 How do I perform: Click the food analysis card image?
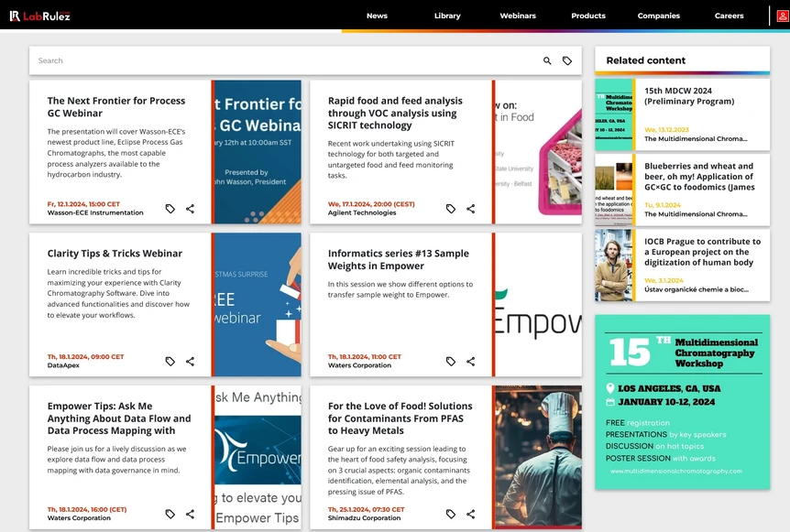(537, 152)
